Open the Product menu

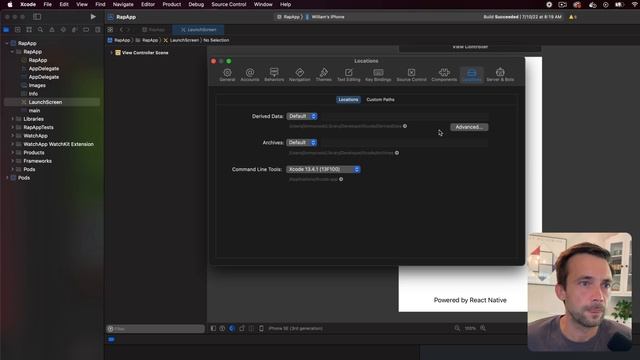(x=171, y=4)
